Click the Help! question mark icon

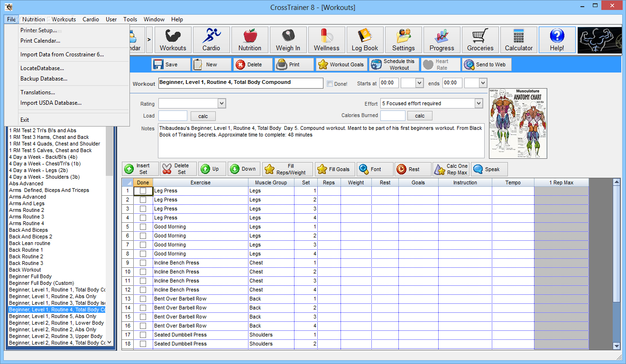557,40
